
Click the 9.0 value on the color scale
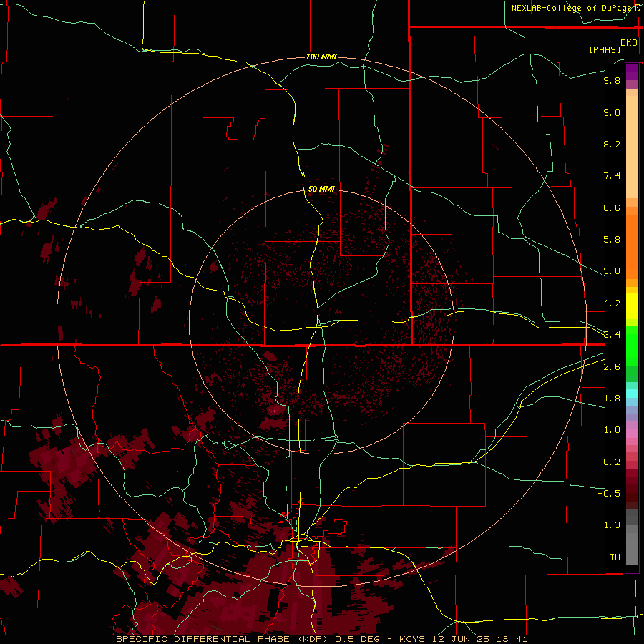tap(612, 112)
